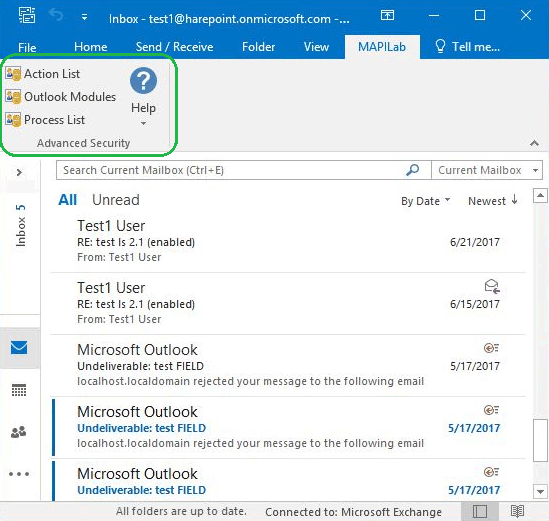Open the Help dropdown arrow
The height and width of the screenshot is (521, 549).
pos(143,123)
